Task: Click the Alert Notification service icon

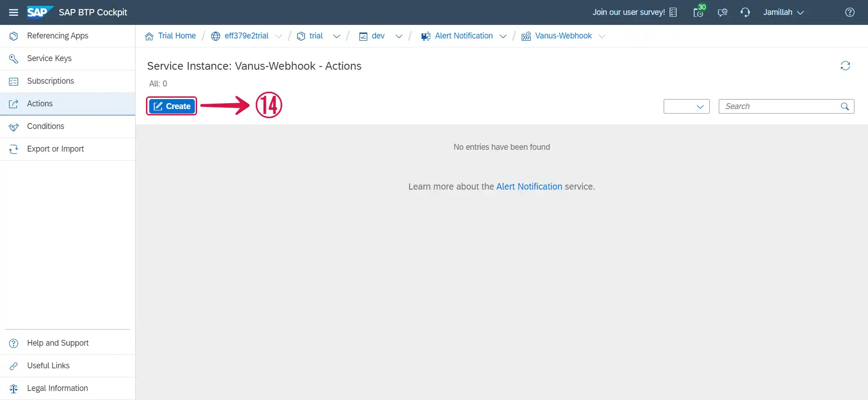Action: [x=426, y=36]
